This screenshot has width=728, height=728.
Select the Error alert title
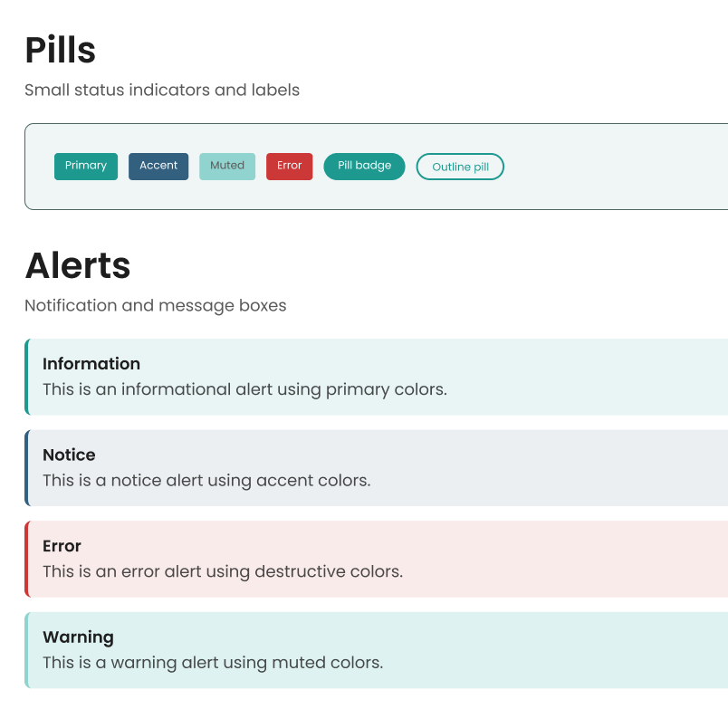pos(62,546)
